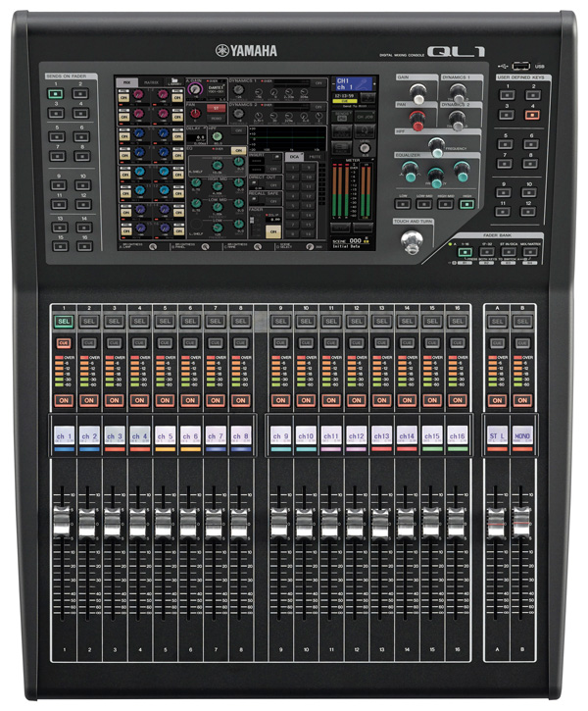This screenshot has width=588, height=711.
Task: Click the lit User Defined Key 4
Action: coord(532,115)
